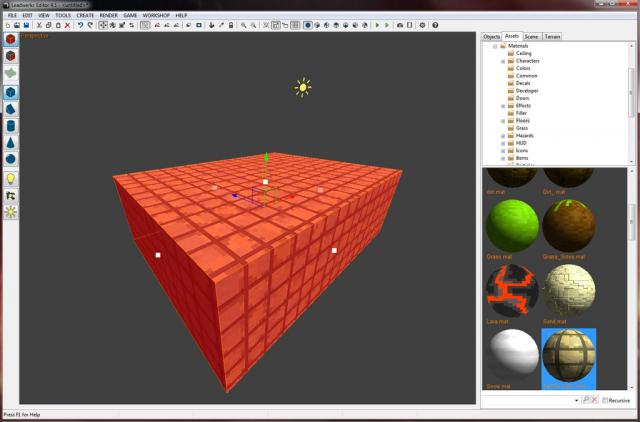The height and width of the screenshot is (422, 640).
Task: Collapse the Materials folder tree node
Action: 495,45
